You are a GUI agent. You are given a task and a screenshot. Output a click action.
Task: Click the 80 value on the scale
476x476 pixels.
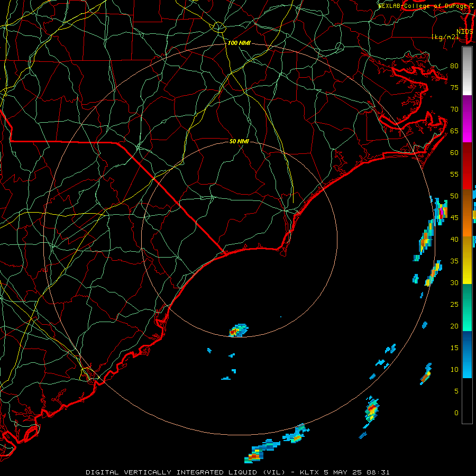pyautogui.click(x=454, y=66)
